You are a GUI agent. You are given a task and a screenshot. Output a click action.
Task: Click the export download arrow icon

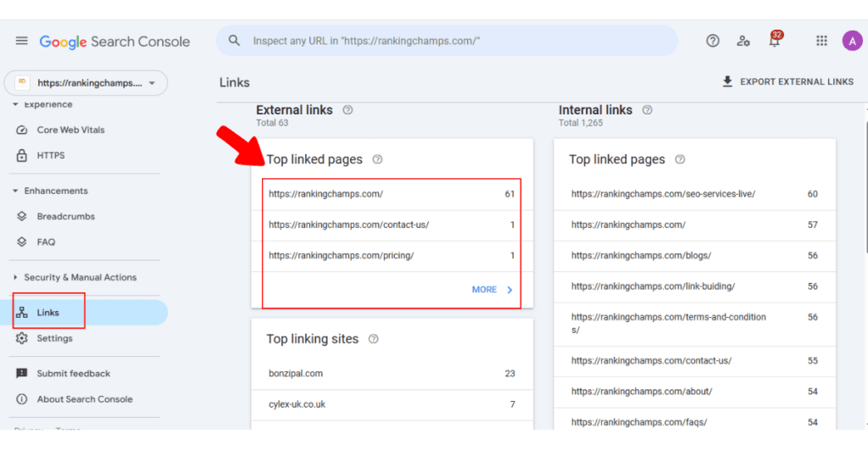[727, 82]
